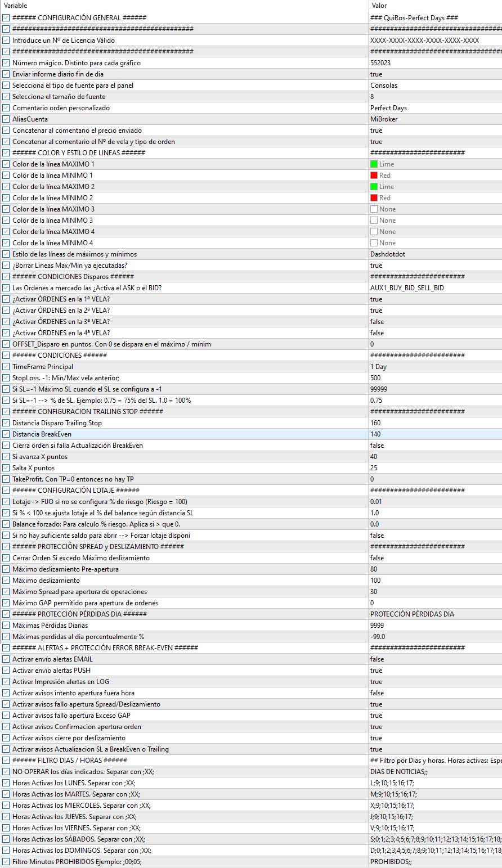Viewport: 502px width, 868px height.
Task: Edit the license number XXXX-XXXX value field
Action: [x=433, y=41]
